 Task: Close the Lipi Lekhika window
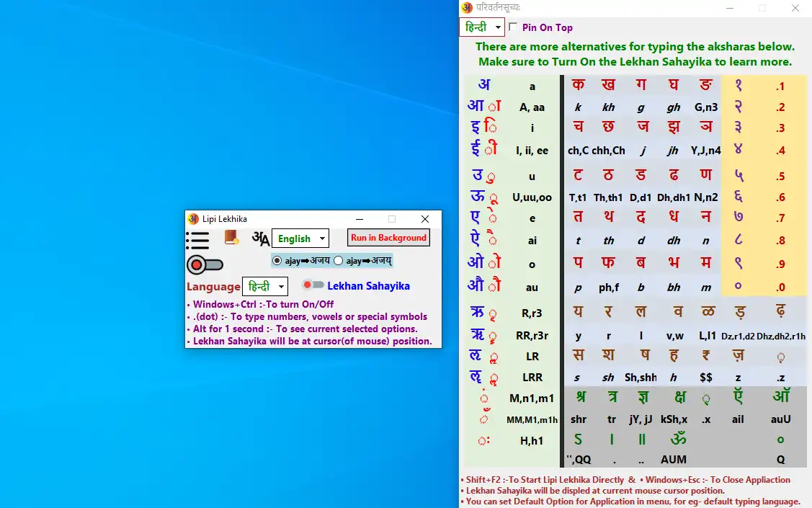425,219
